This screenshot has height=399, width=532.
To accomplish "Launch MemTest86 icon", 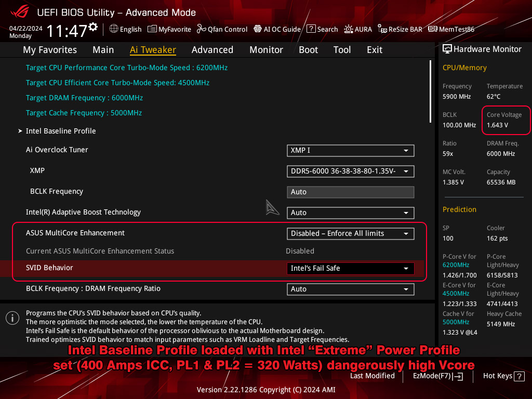I will click(433, 29).
